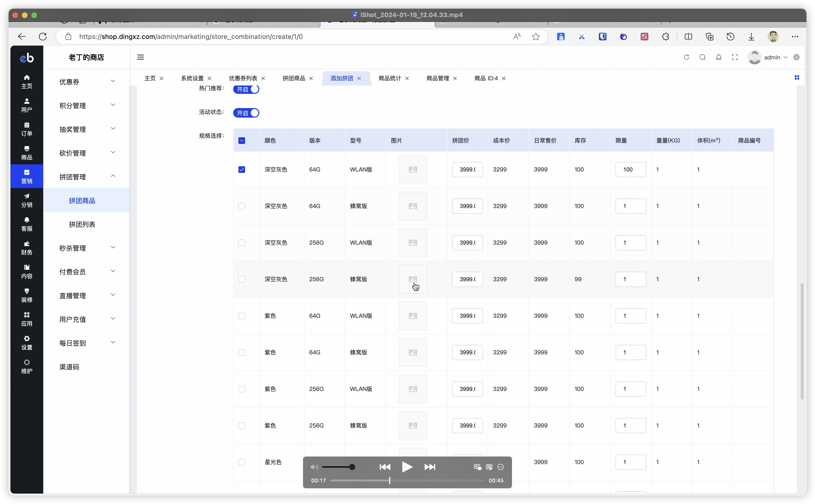The height and width of the screenshot is (504, 815).
Task: Switch to the 优惠券列表 tab
Action: click(x=243, y=78)
